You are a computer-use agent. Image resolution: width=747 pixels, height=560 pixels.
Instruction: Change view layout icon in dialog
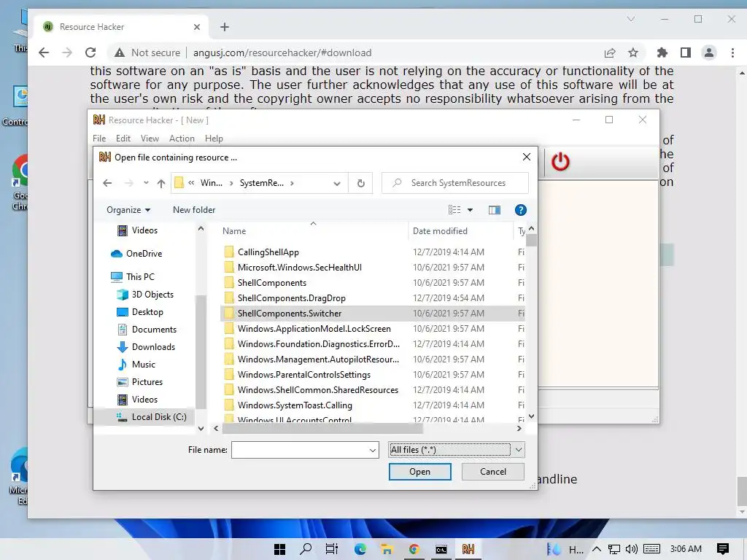(x=454, y=210)
